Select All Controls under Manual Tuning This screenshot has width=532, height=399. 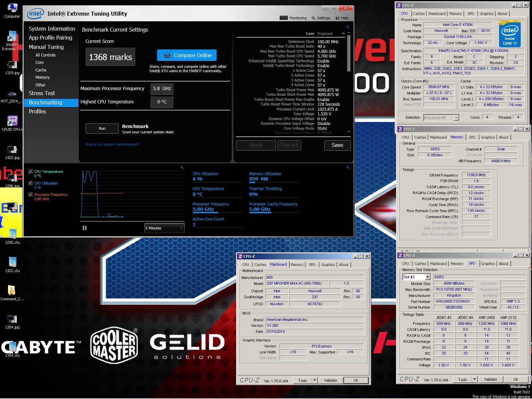(46, 55)
